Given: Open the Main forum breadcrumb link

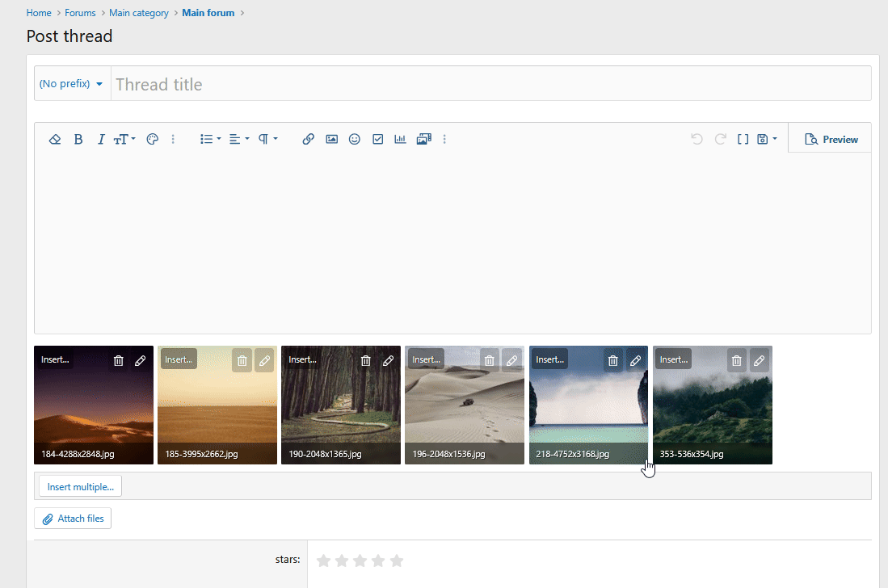Looking at the screenshot, I should click(208, 12).
